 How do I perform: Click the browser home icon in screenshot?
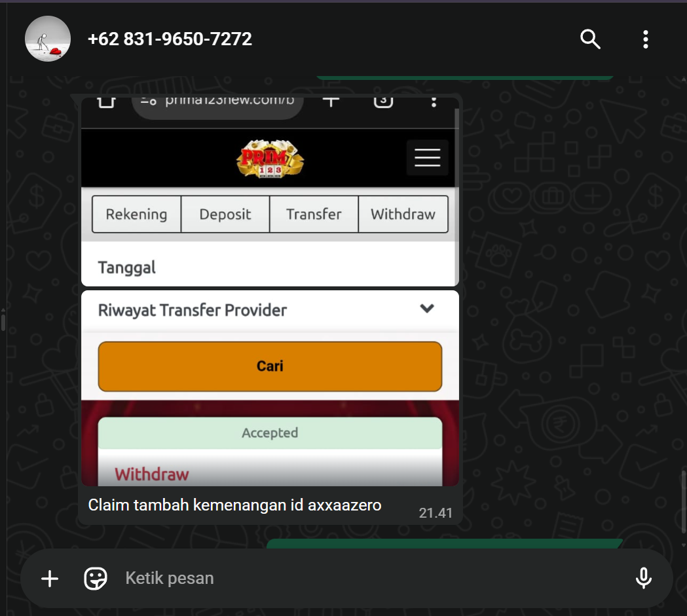click(106, 102)
